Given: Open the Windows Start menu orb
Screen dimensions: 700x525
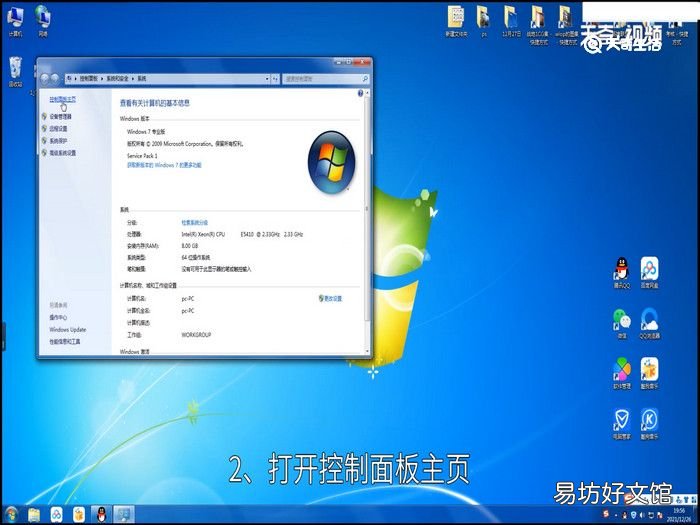Looking at the screenshot, I should click(11, 515).
